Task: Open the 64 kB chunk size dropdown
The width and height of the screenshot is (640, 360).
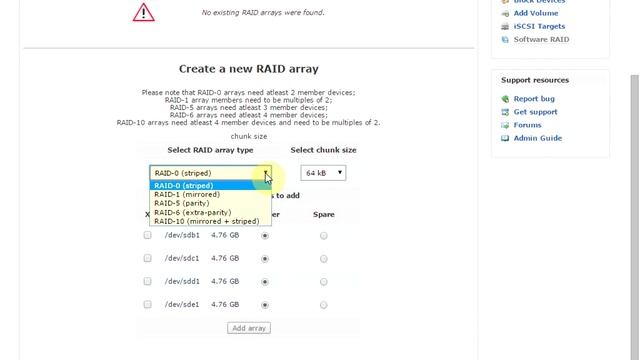Action: 323,173
